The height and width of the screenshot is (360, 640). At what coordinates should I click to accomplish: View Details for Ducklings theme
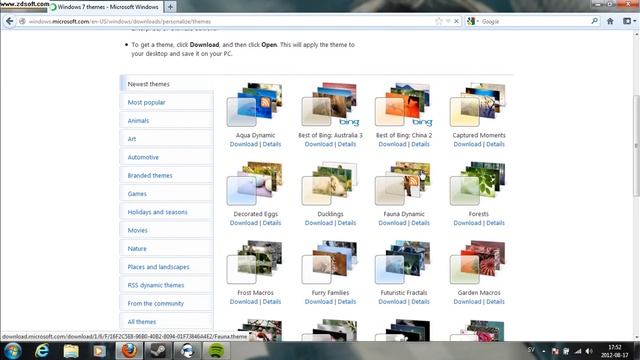347,223
